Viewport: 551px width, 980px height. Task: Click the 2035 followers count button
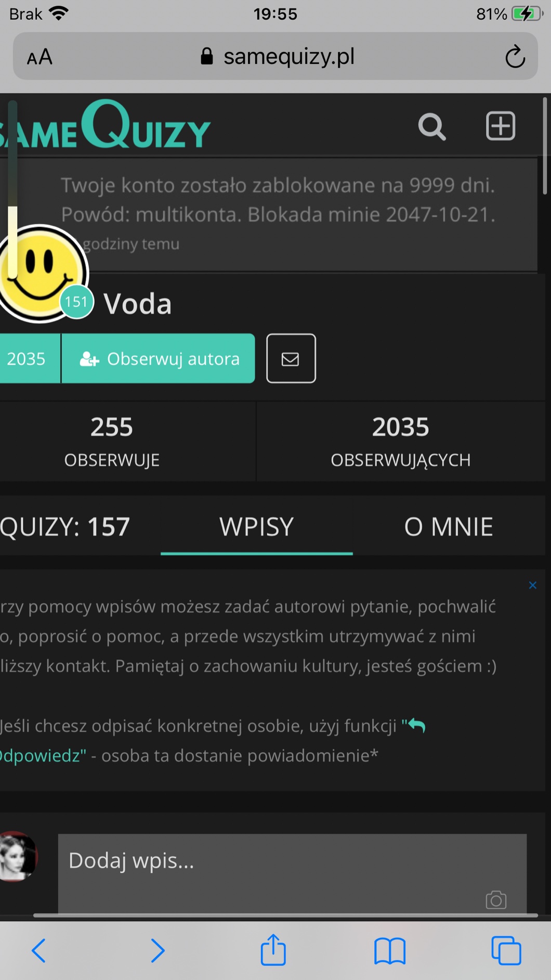(29, 358)
